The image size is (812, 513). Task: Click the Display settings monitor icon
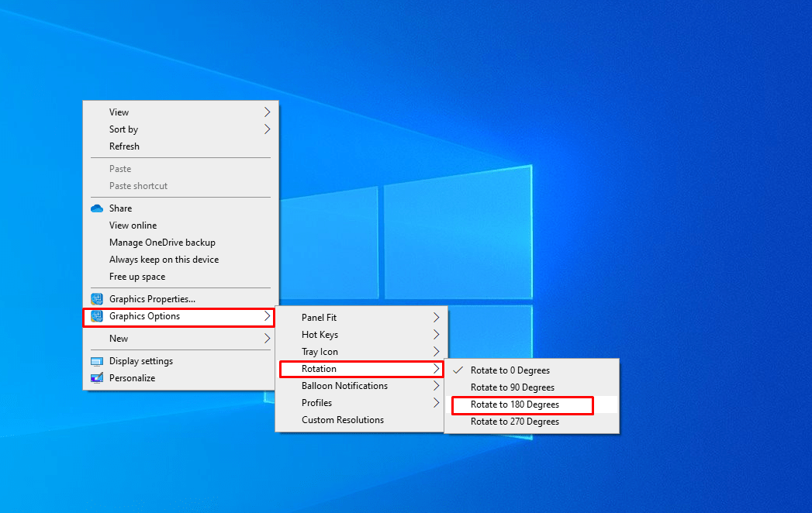click(97, 361)
